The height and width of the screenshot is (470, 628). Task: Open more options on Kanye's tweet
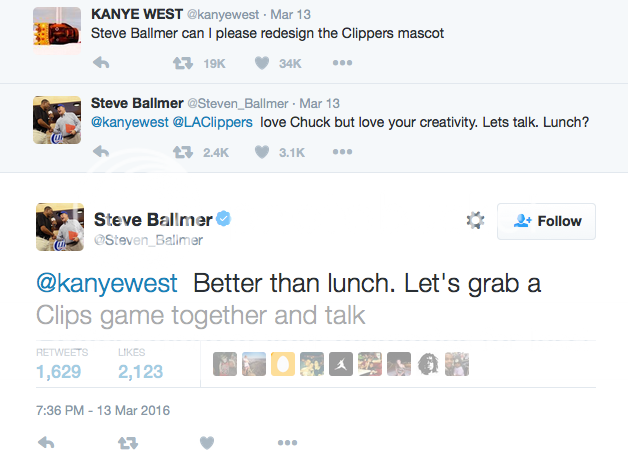click(x=342, y=63)
